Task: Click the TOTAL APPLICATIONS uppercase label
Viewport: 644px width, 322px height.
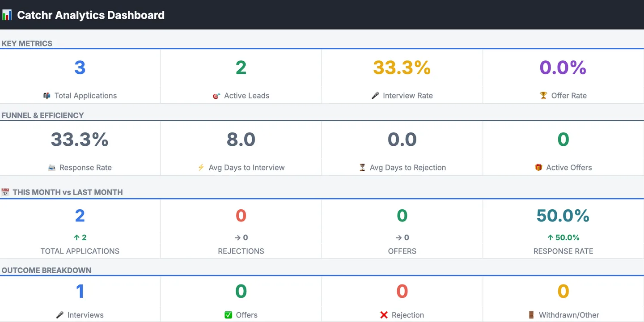Action: click(x=80, y=251)
